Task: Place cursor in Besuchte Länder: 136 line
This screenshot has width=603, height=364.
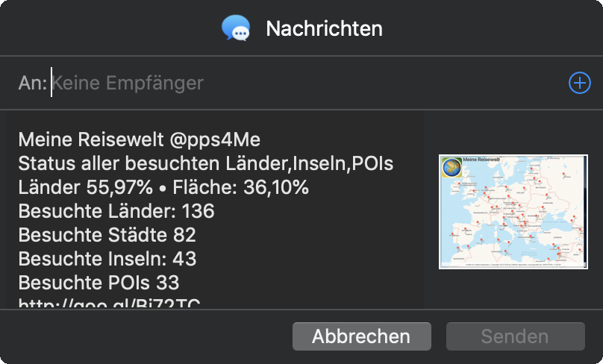Action: [116, 211]
